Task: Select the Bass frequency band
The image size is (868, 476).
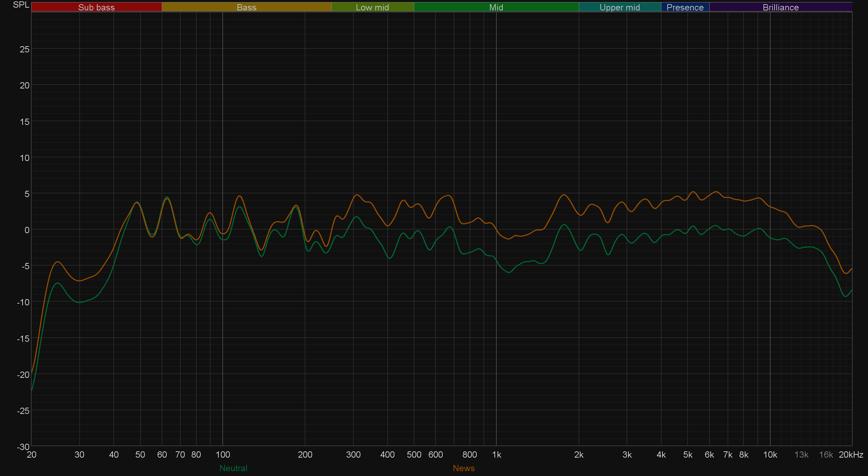Action: (247, 7)
